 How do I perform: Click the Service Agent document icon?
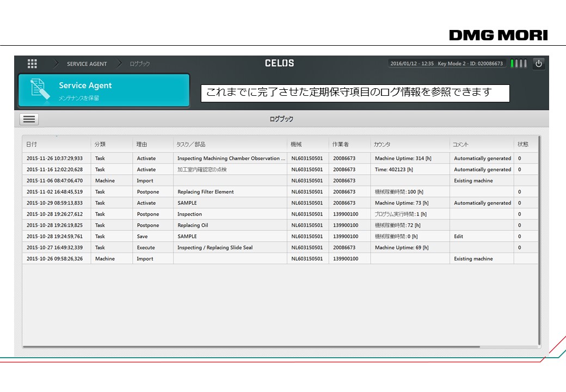39,89
